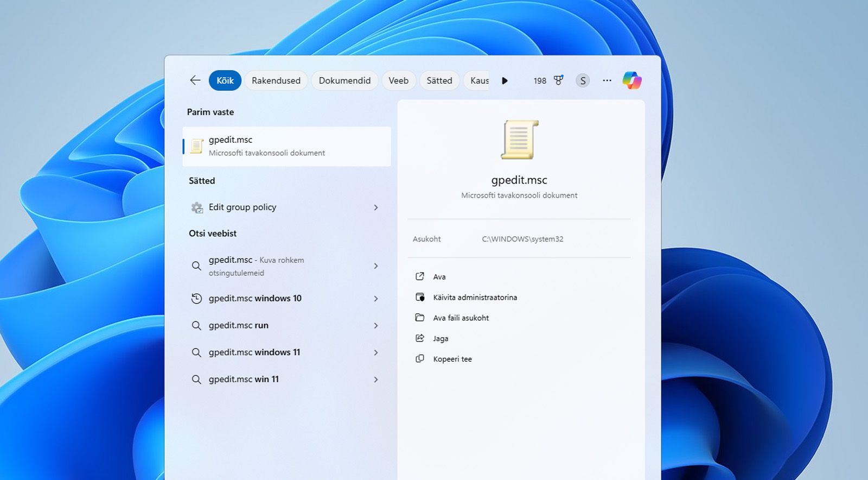Select web result gpedit.msc windows 10
The image size is (868, 480).
point(286,299)
